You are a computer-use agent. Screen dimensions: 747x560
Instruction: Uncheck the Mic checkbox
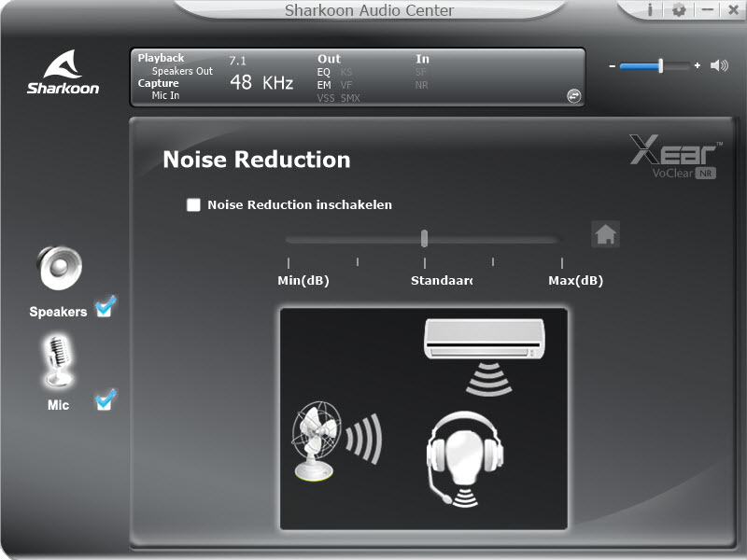coord(105,401)
